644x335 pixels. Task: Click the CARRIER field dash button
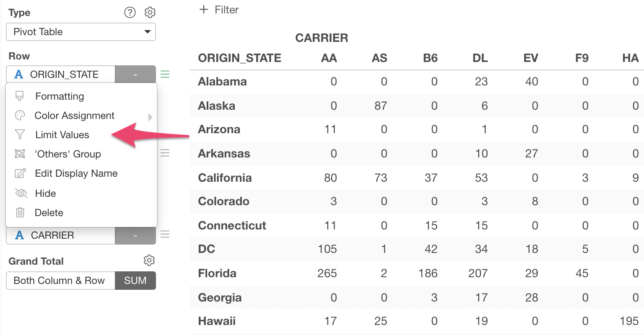[135, 235]
